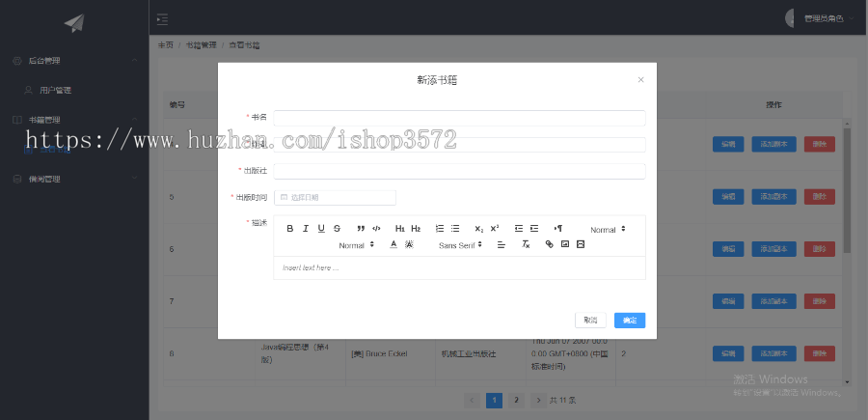Screen dimensions: 868x420
Task: Open the background color picker in the editor
Action: pyautogui.click(x=409, y=244)
